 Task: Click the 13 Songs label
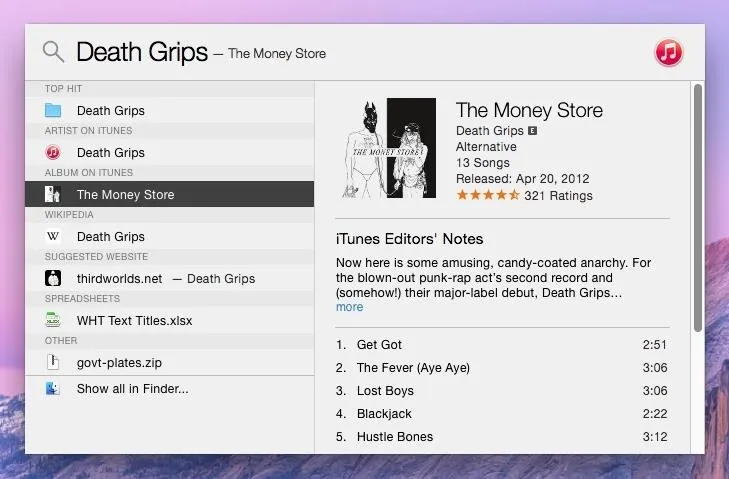pos(483,163)
